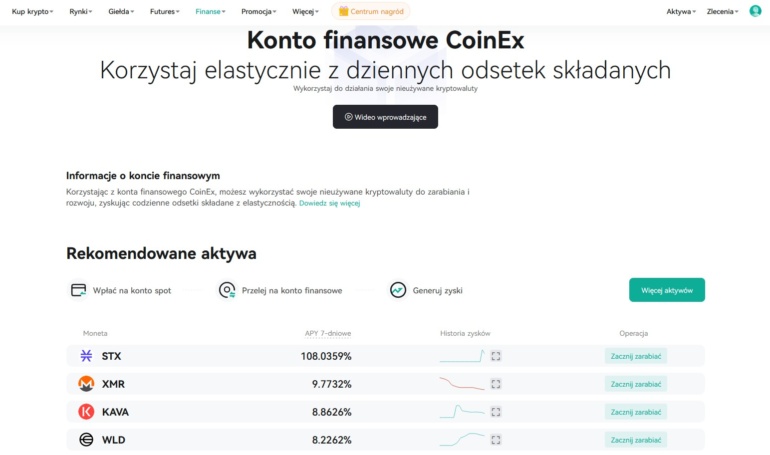Click the STX coin name
Image resolution: width=770 pixels, height=455 pixels.
[111, 356]
